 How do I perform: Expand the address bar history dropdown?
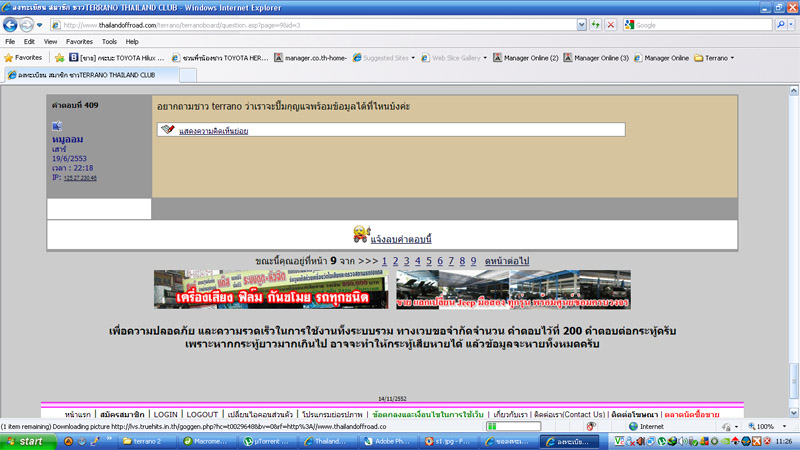tap(581, 25)
